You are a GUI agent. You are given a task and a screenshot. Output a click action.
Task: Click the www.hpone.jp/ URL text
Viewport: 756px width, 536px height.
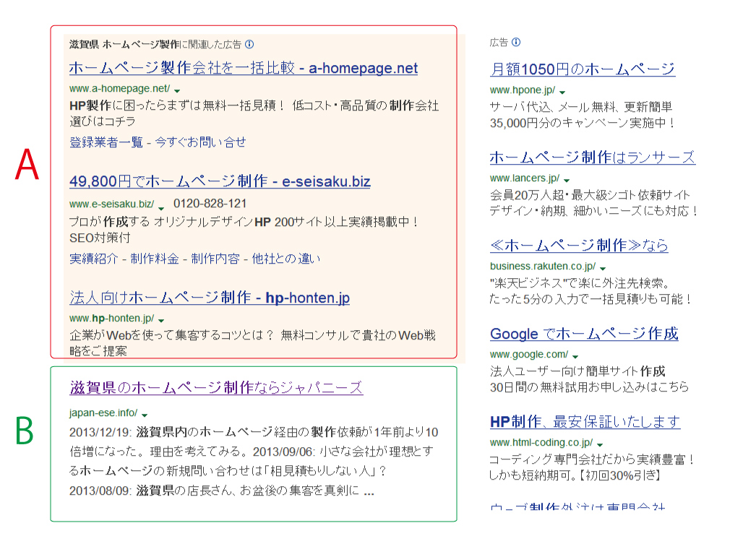tap(523, 90)
